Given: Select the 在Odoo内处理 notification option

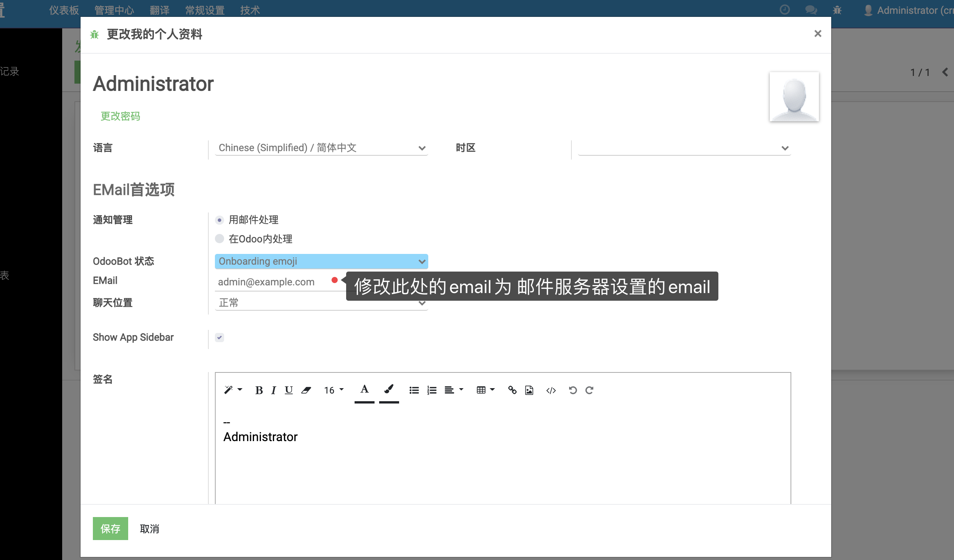Looking at the screenshot, I should point(220,238).
